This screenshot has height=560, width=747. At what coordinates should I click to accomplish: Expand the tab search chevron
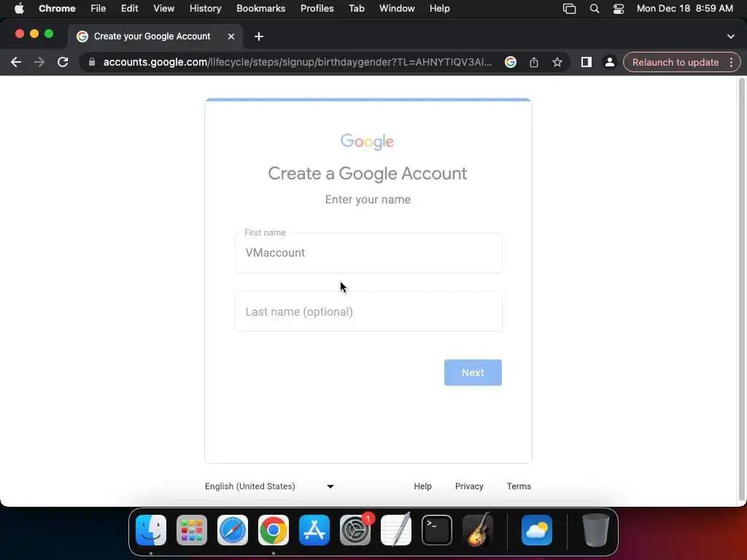(731, 36)
